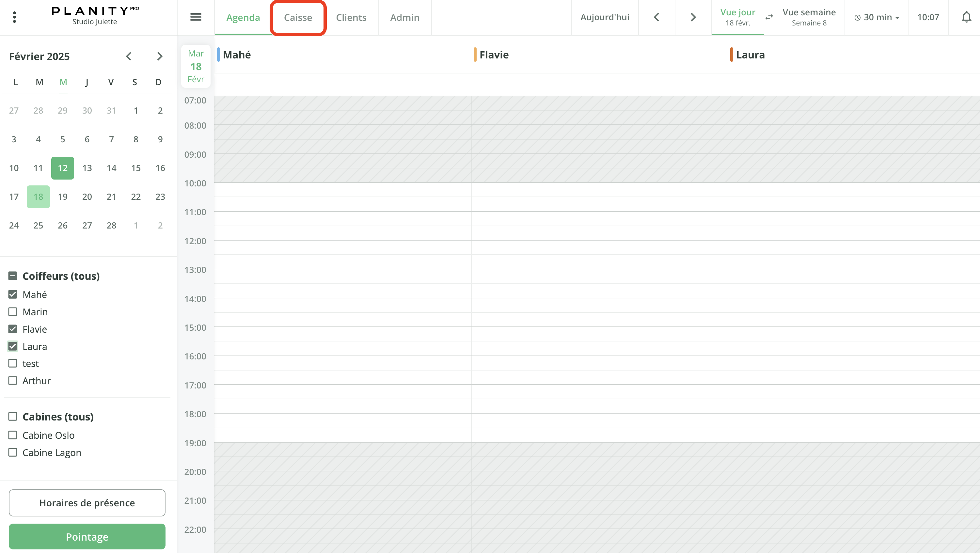Click Studio Julette salon name
The height and width of the screenshot is (553, 980).
coord(95,22)
